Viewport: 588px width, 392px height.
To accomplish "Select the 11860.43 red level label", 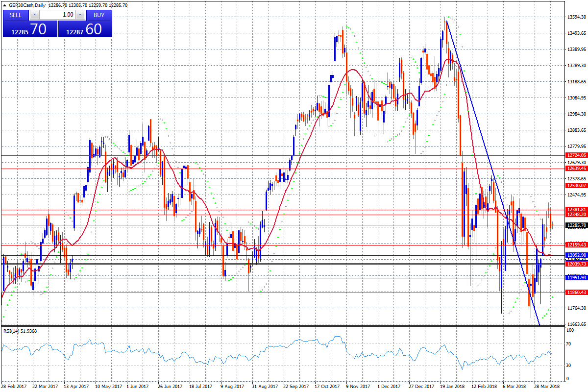I will pyautogui.click(x=576, y=292).
